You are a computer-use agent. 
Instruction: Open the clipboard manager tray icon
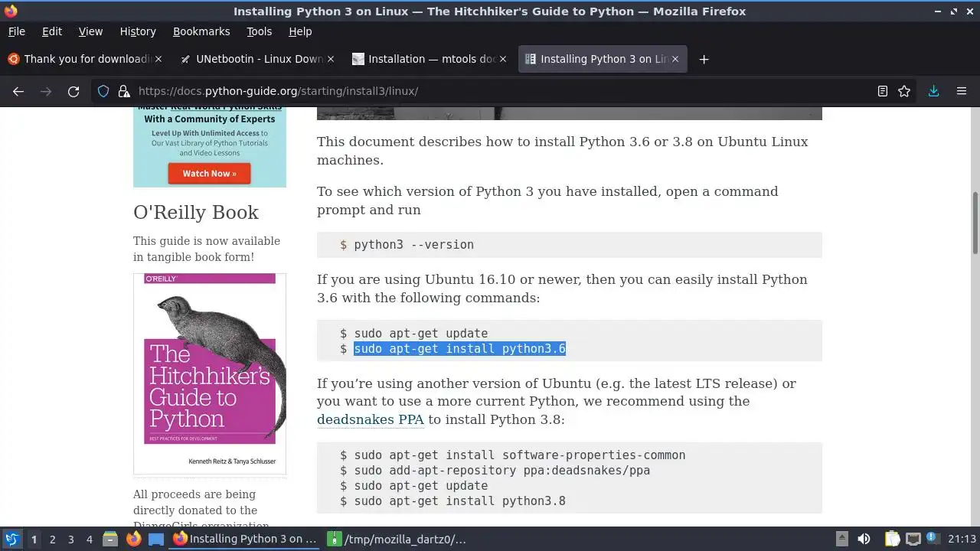point(892,539)
